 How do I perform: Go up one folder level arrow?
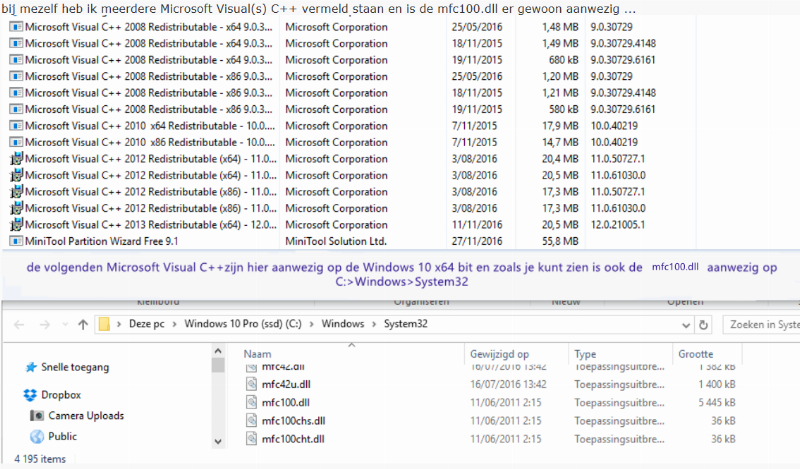(x=82, y=325)
